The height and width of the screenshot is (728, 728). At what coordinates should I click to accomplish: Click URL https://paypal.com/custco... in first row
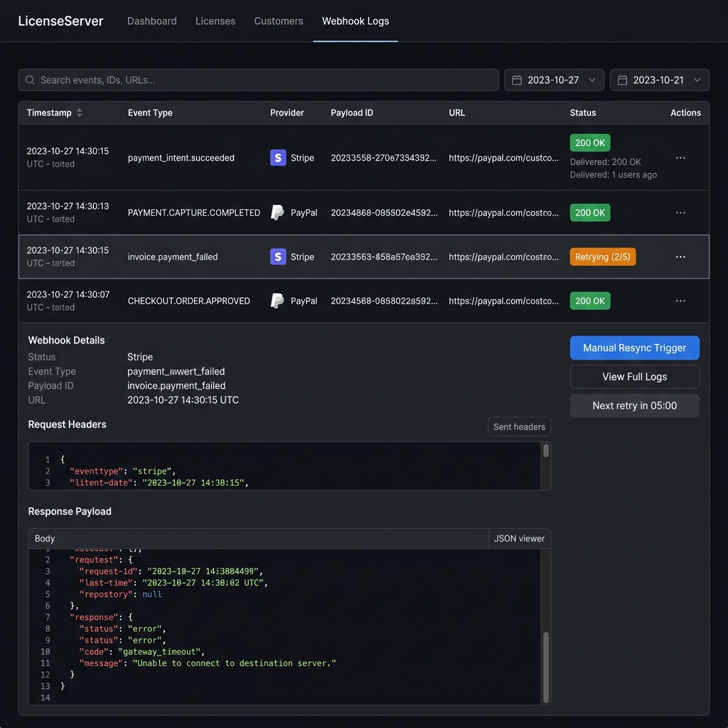coord(504,158)
